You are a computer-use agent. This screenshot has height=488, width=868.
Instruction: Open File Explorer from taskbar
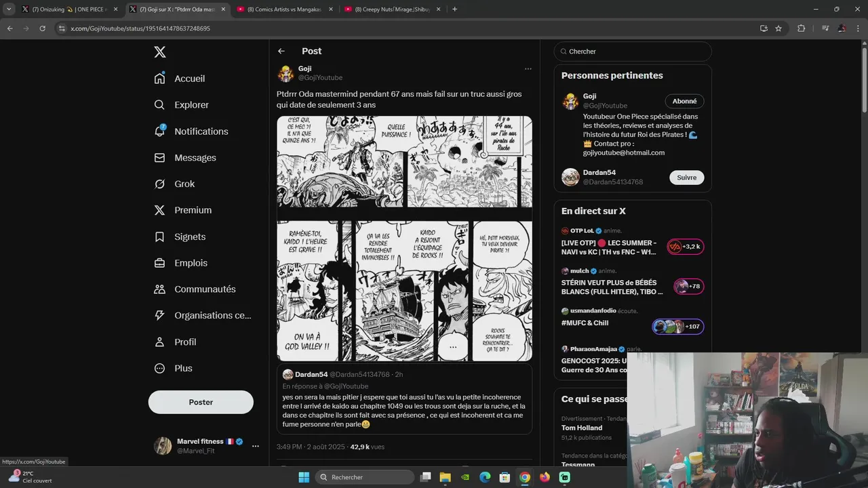(x=446, y=477)
